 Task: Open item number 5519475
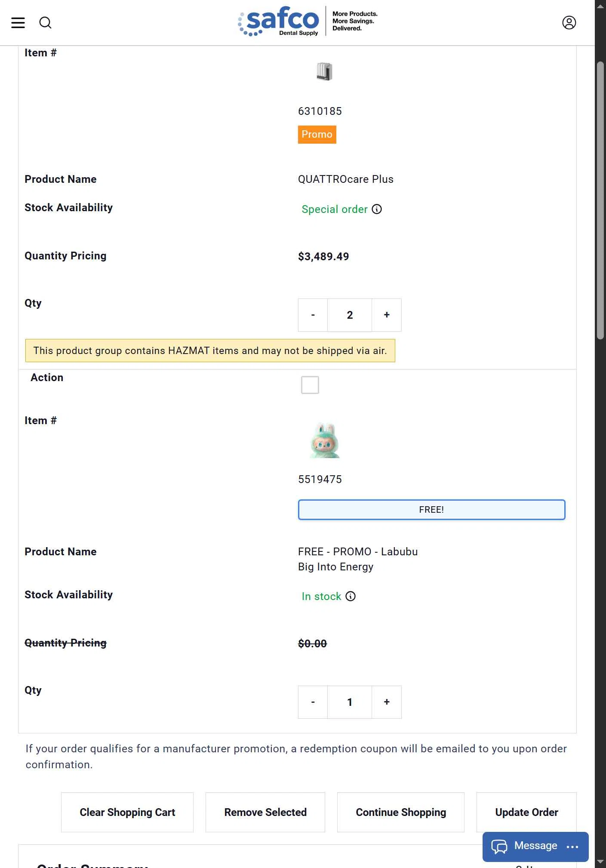320,480
